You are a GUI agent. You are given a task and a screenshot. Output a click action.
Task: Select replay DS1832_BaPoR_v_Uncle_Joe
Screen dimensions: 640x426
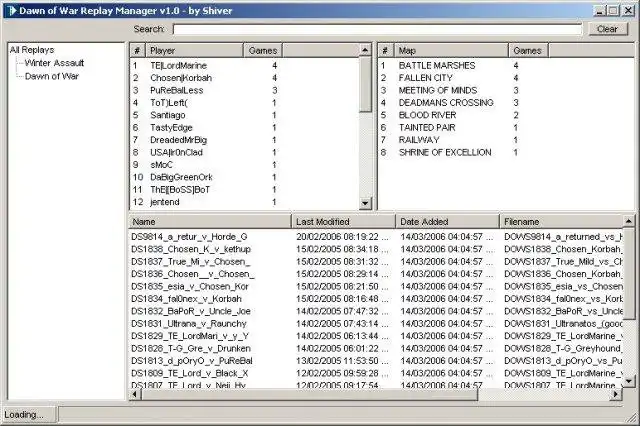191,311
